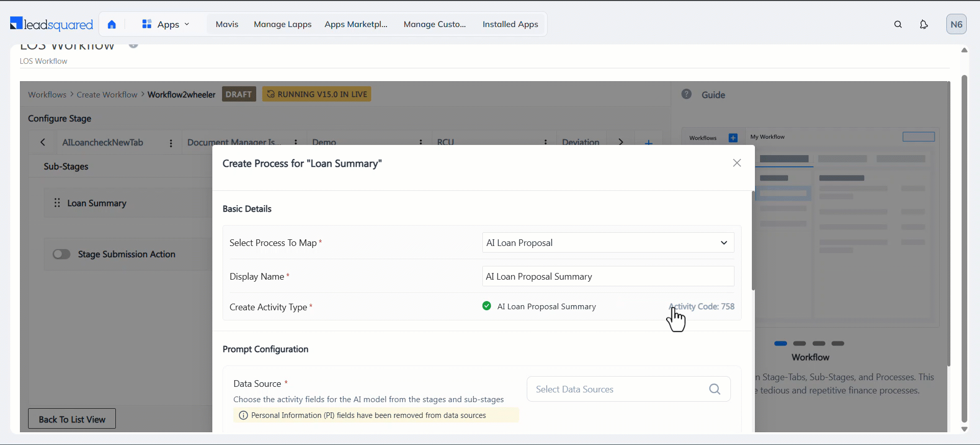Click the Activity Code: 758 text

pyautogui.click(x=702, y=306)
